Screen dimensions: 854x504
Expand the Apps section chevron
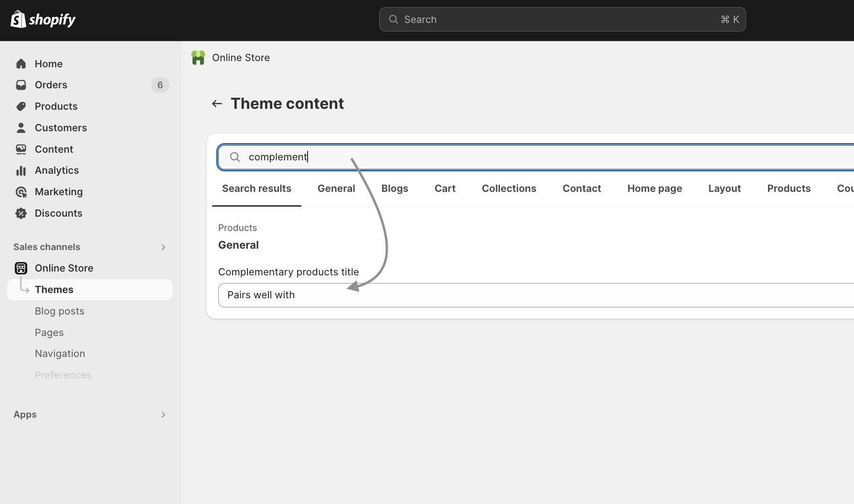tap(163, 415)
